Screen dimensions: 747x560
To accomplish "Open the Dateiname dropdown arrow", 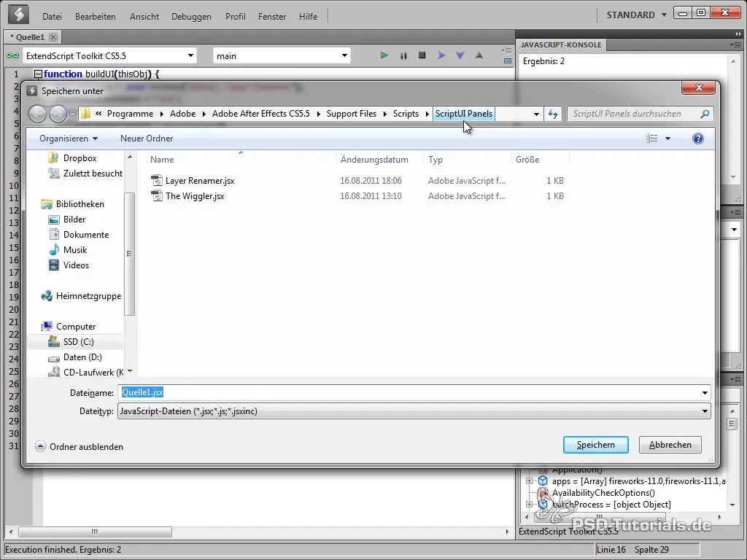I will click(705, 393).
